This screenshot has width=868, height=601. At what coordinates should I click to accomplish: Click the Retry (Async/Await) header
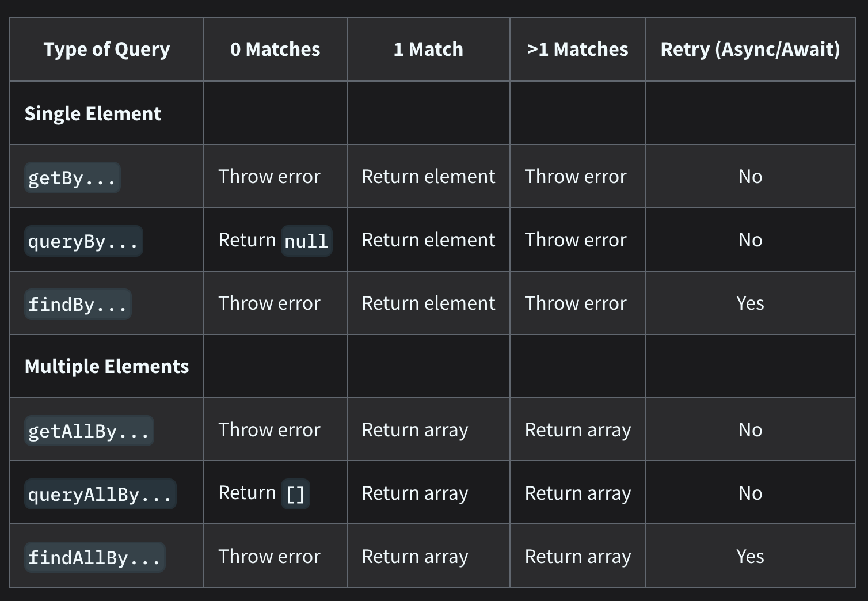point(750,50)
